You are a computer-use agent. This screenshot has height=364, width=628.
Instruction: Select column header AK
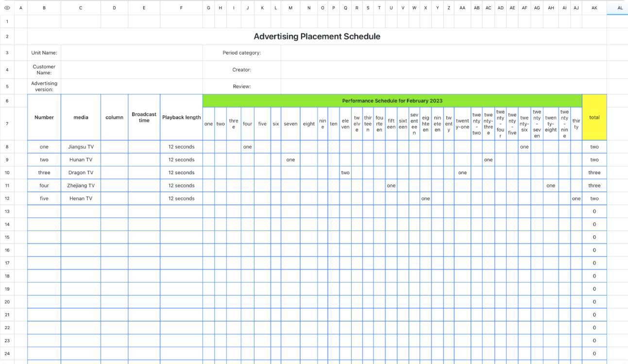(x=594, y=8)
